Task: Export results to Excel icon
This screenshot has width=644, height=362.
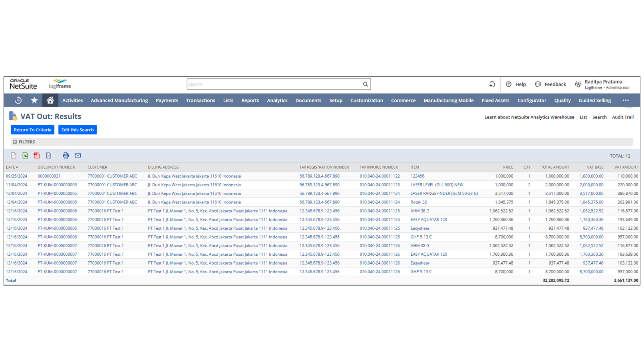Action: tap(25, 156)
